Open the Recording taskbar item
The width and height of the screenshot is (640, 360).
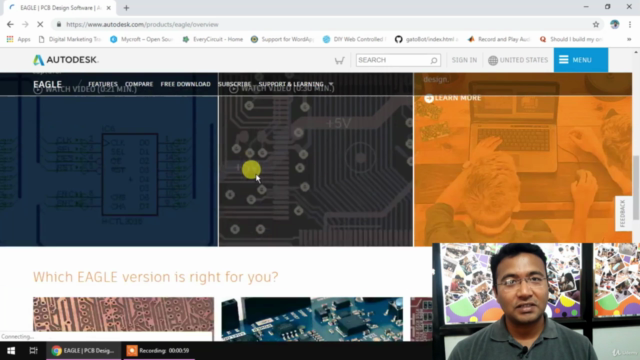pos(158,351)
